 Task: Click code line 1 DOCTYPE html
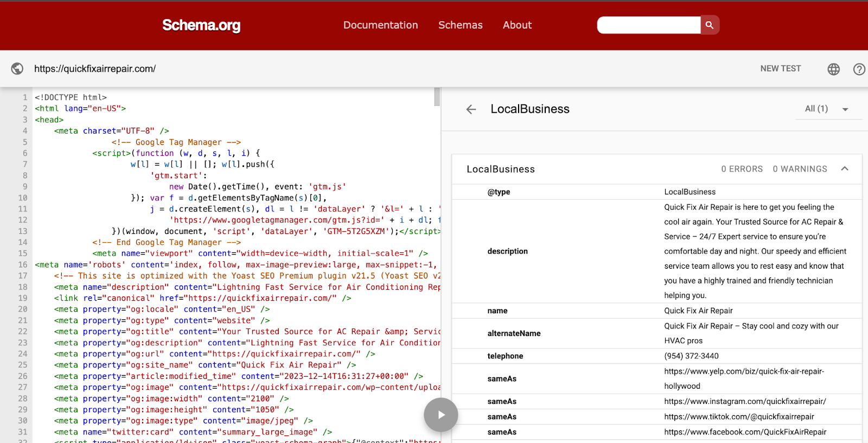(x=71, y=97)
